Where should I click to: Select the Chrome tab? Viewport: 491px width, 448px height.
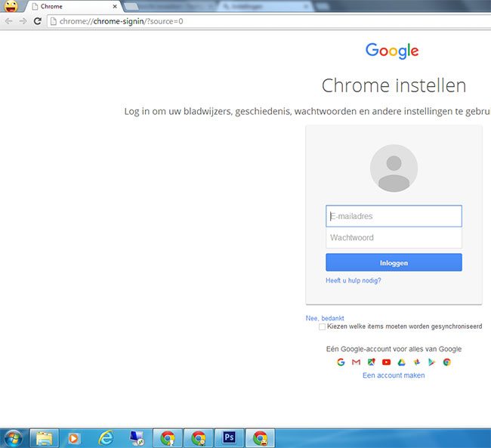tap(74, 6)
